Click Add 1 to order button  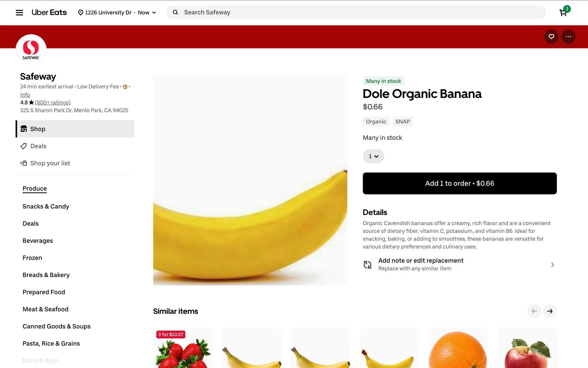point(460,183)
